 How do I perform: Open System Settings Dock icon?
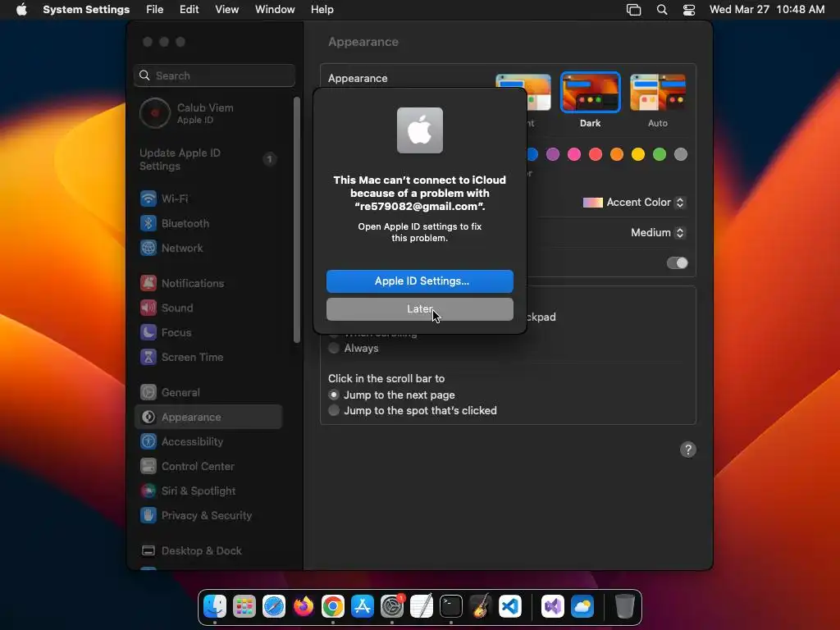[x=392, y=606]
